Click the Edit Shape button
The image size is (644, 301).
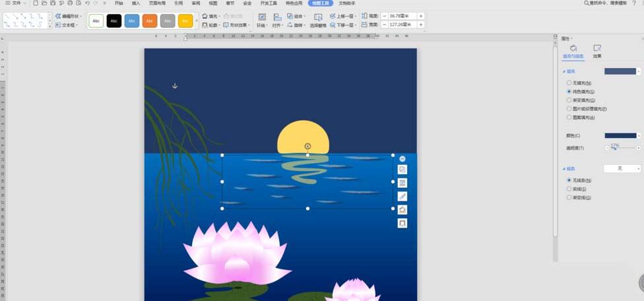click(69, 16)
